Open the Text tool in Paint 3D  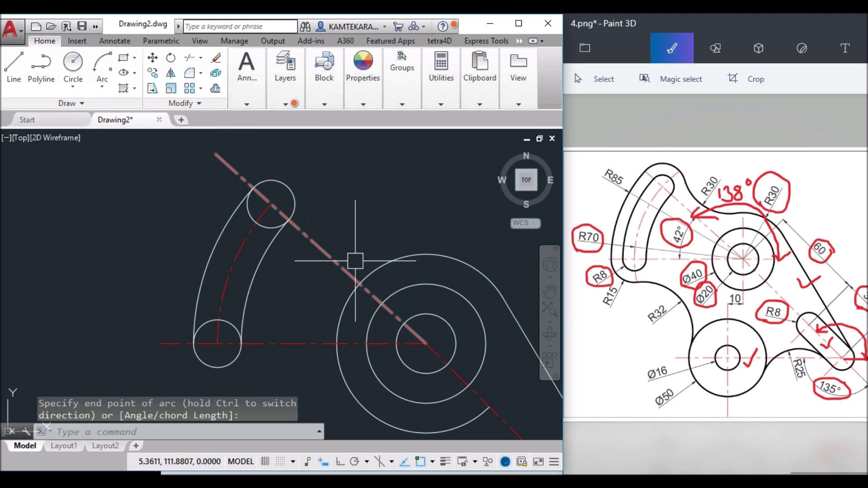click(x=844, y=48)
